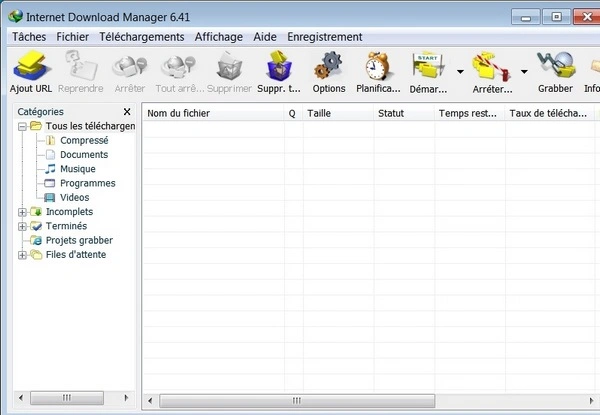The height and width of the screenshot is (415, 600).
Task: Open the Options gear icon
Action: [x=328, y=72]
